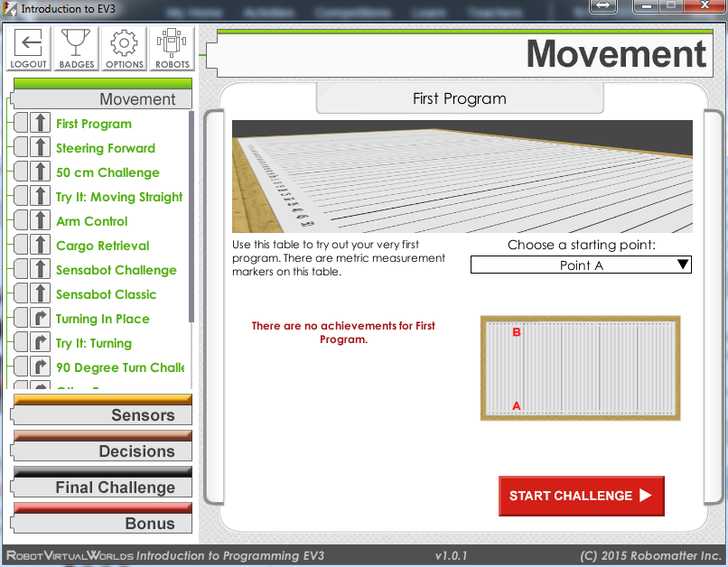Image resolution: width=728 pixels, height=567 pixels.
Task: Toggle the completion box beside Sensabot Classic
Action: pos(21,293)
